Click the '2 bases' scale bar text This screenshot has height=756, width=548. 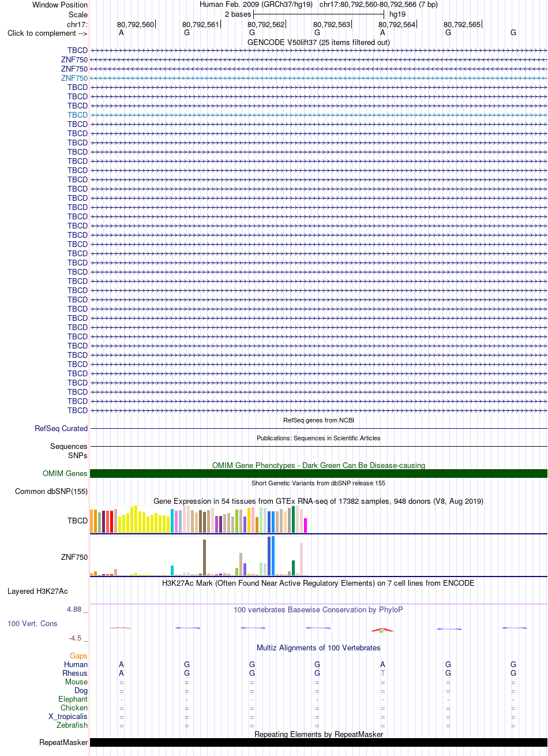[238, 14]
